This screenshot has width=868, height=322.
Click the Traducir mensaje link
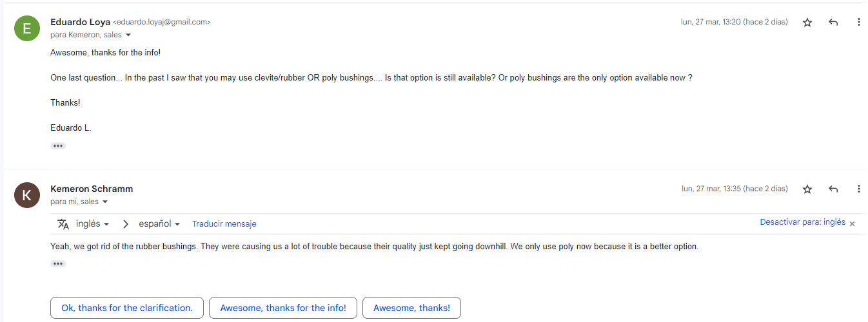224,224
